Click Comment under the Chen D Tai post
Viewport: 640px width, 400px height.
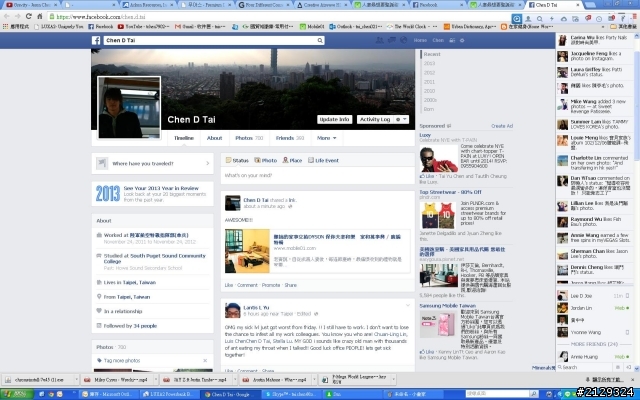(247, 285)
